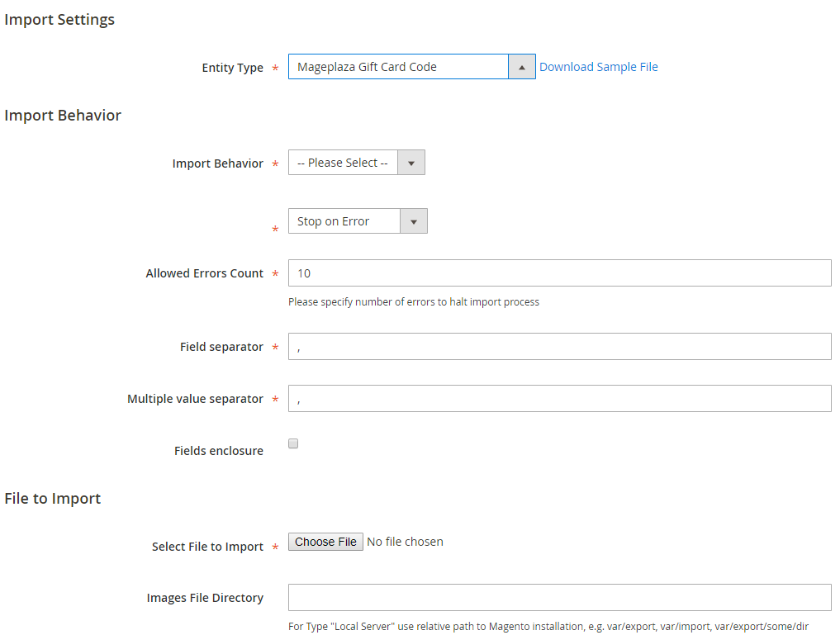Click the Allowed Errors Count label
Screen dimensions: 840x635
(x=204, y=273)
